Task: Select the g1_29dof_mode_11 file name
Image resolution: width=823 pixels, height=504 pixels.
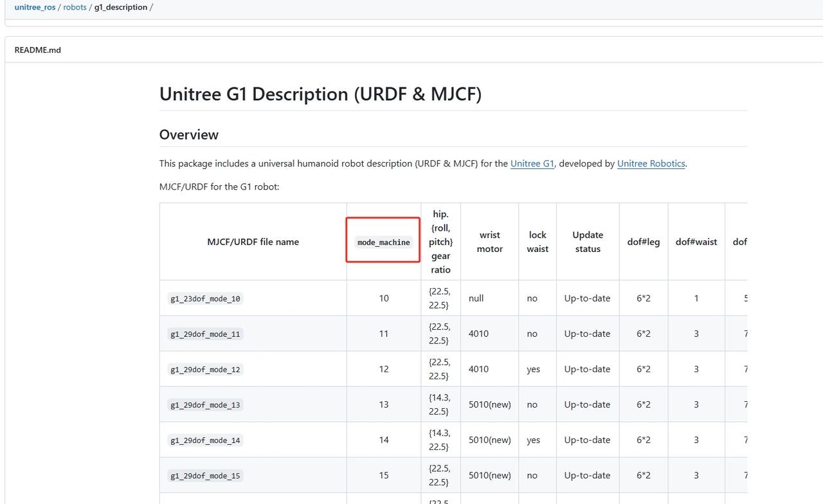Action: 206,334
